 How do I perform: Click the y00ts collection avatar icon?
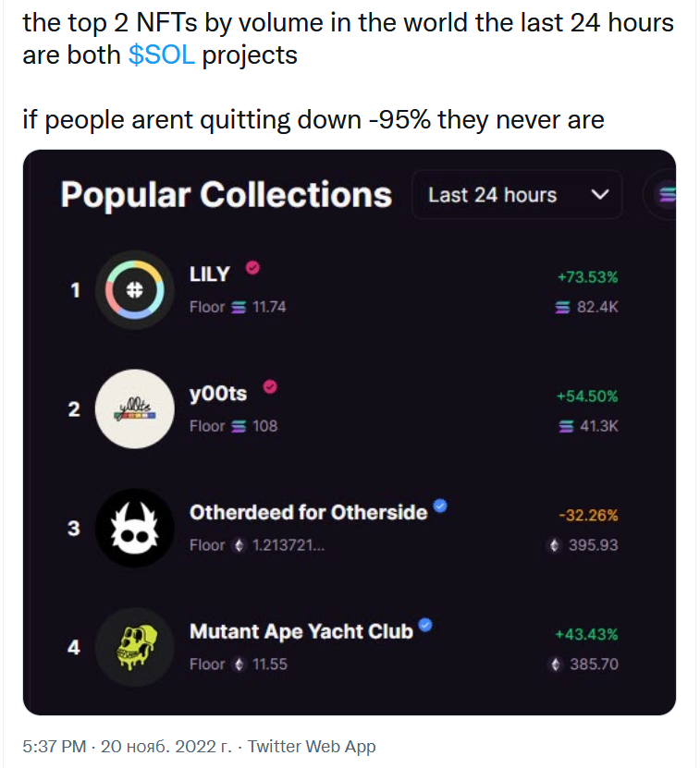(x=135, y=408)
